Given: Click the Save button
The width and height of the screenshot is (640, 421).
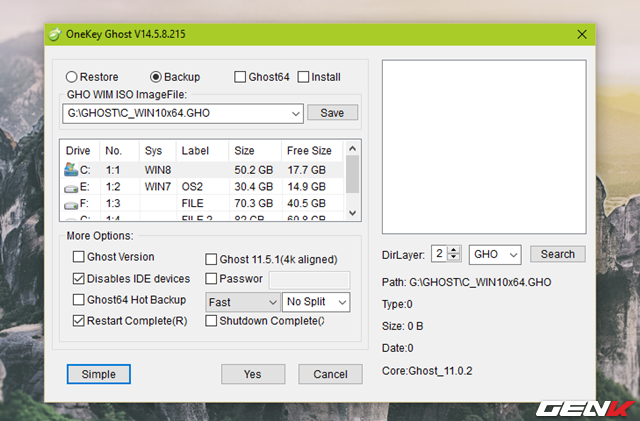Looking at the screenshot, I should [x=332, y=113].
